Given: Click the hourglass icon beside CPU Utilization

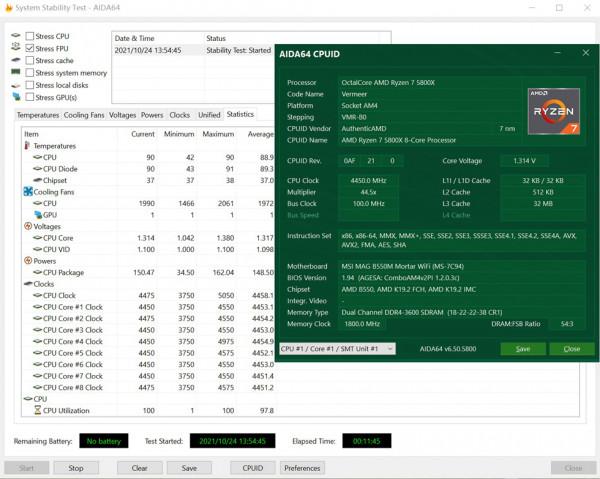Looking at the screenshot, I should tap(37, 410).
